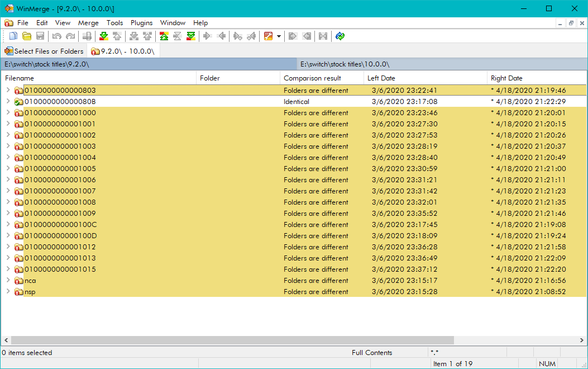Click right path header E:\switch\stock titles\10.0.0\
588x369 pixels.
442,64
